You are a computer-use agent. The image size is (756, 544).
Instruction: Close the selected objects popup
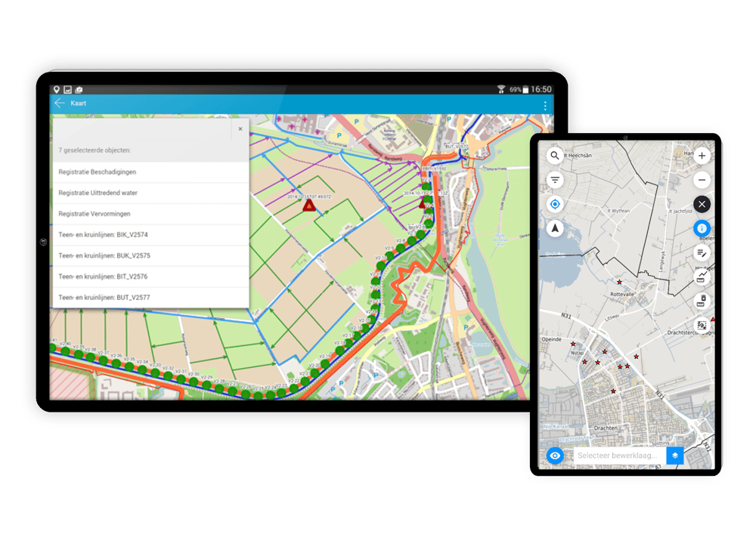coord(240,128)
